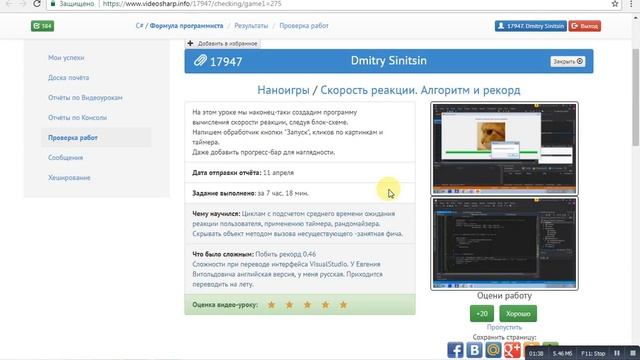Rate the work as Хорошо
This screenshot has height=360, width=640.
click(x=518, y=313)
